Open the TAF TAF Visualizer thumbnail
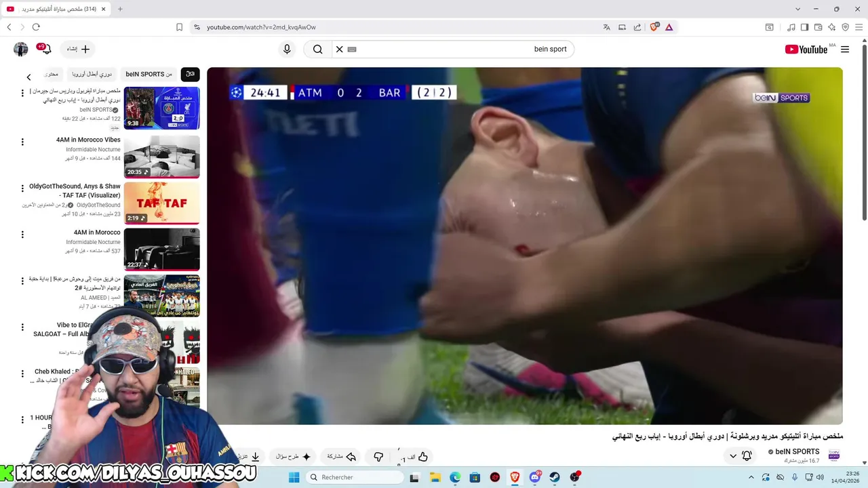868x488 pixels. point(161,203)
